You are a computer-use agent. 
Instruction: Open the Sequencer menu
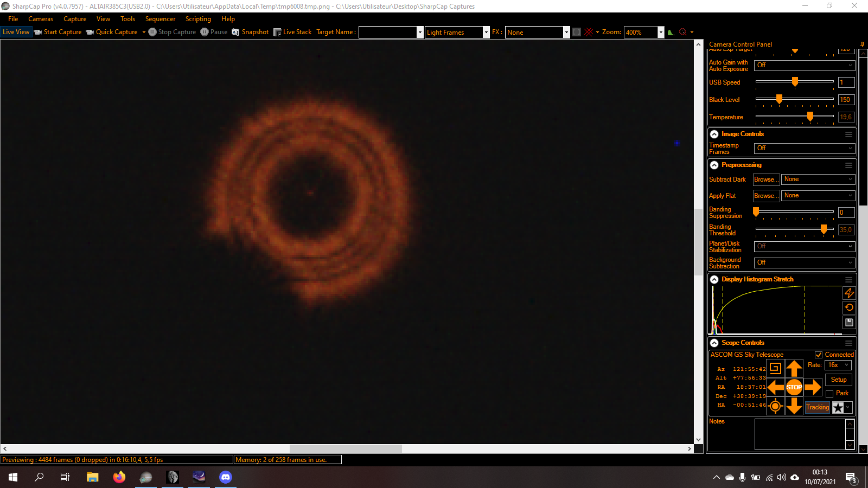[x=160, y=19]
